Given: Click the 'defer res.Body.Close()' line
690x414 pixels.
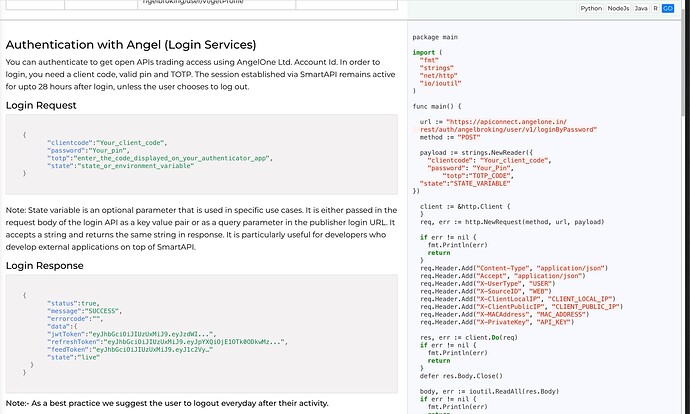Looking at the screenshot, I should (x=461, y=376).
